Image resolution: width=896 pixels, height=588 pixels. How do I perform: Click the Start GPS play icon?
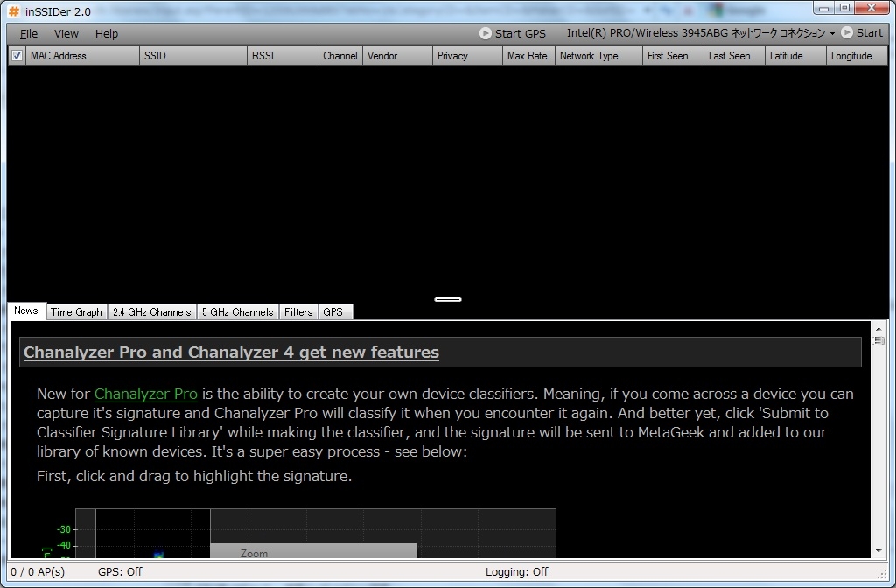485,34
